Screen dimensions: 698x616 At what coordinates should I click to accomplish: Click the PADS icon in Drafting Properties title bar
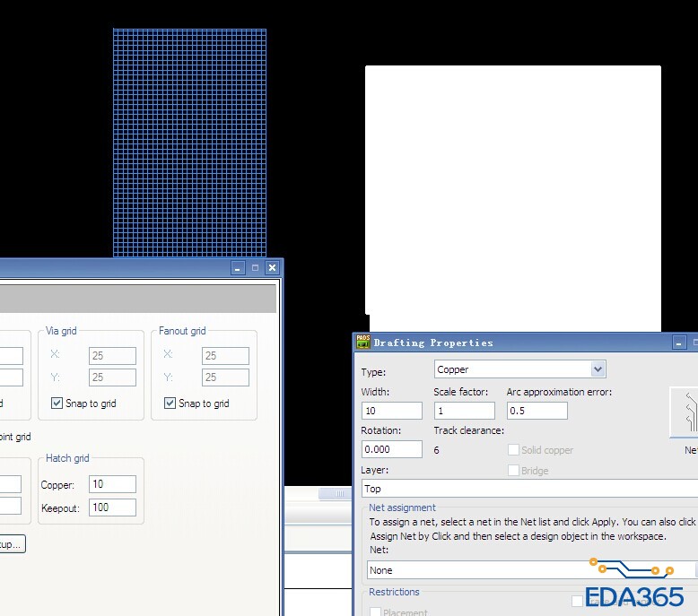coord(363,342)
